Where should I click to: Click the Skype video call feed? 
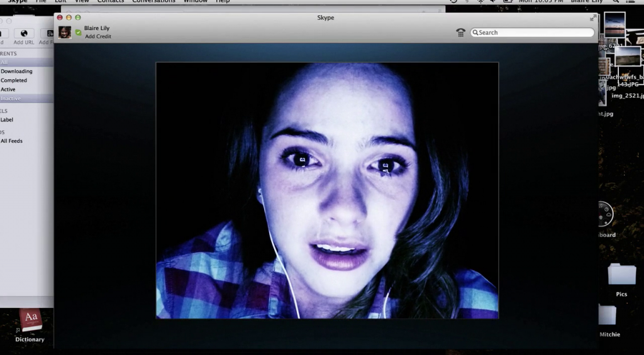pos(327,190)
